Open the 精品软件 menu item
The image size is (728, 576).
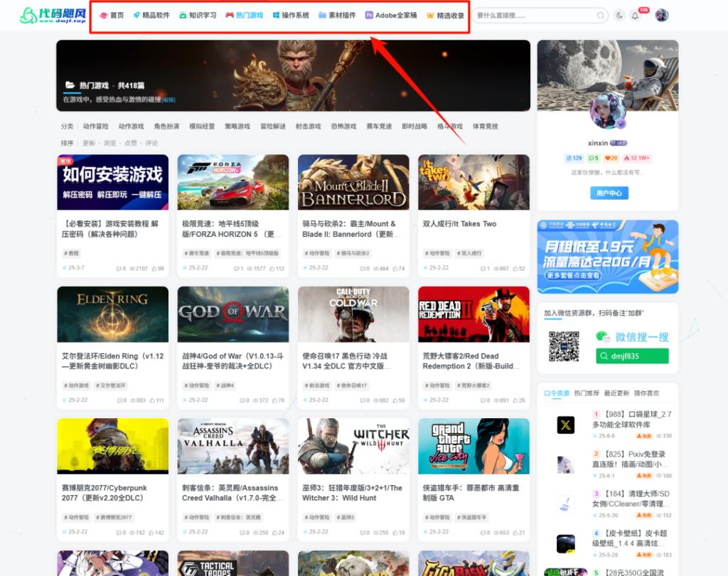click(x=151, y=16)
